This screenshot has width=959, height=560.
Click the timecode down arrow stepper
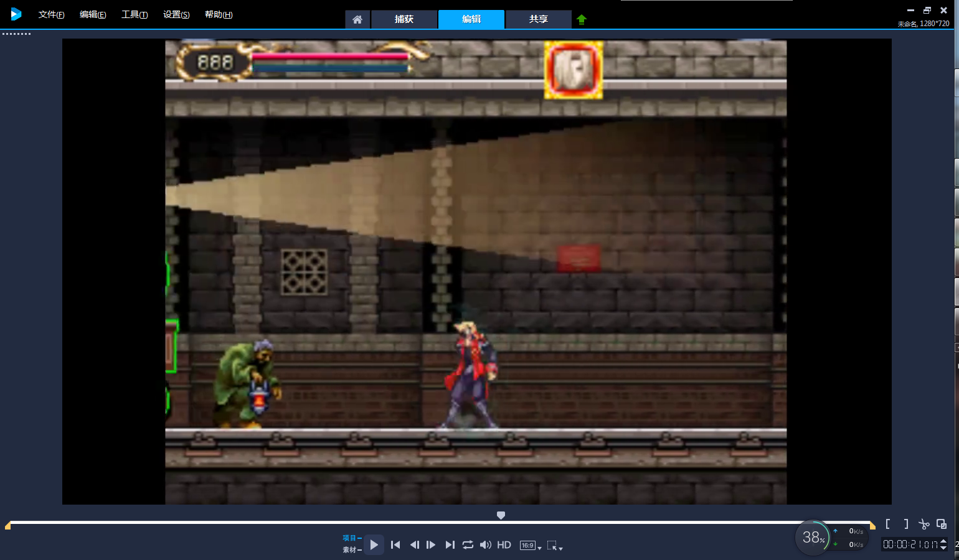(943, 548)
